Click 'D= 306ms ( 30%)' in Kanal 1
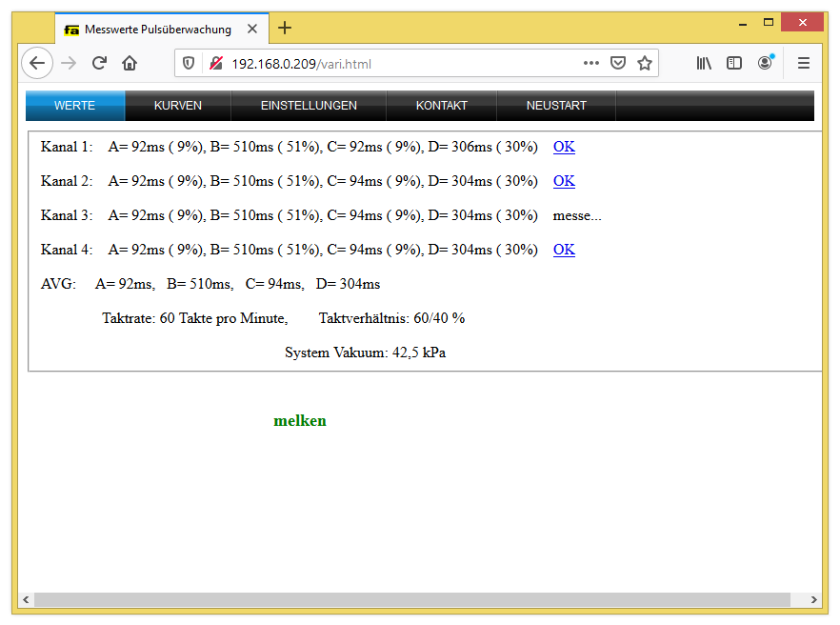Image resolution: width=840 pixels, height=625 pixels. point(483,147)
